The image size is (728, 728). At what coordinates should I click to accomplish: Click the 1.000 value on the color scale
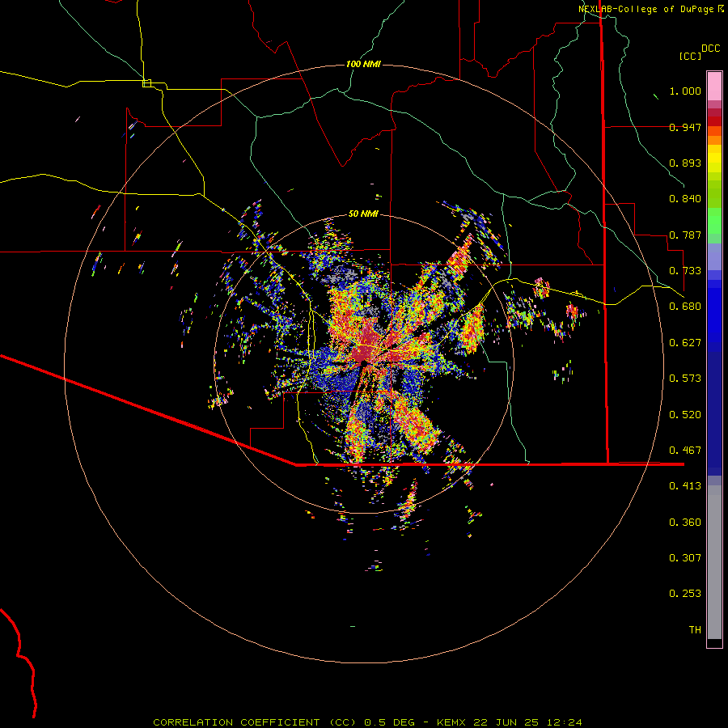(685, 91)
